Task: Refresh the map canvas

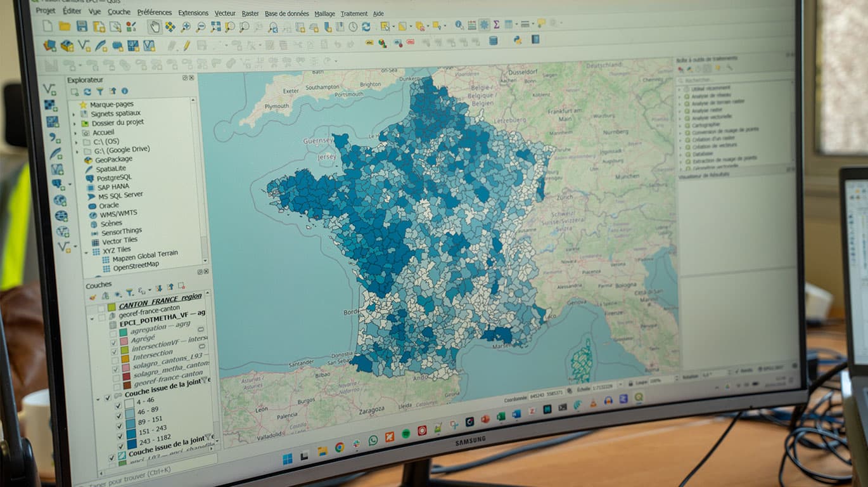Action: [x=366, y=27]
